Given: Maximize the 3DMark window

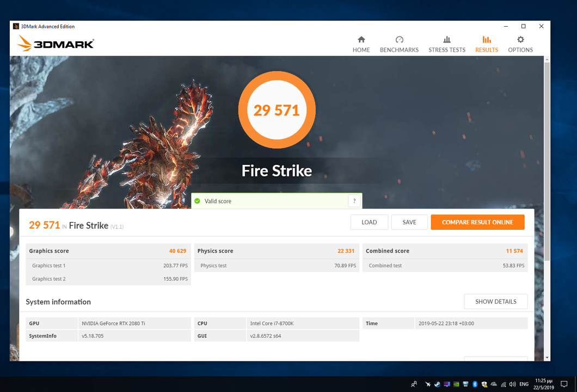Looking at the screenshot, I should (523, 26).
